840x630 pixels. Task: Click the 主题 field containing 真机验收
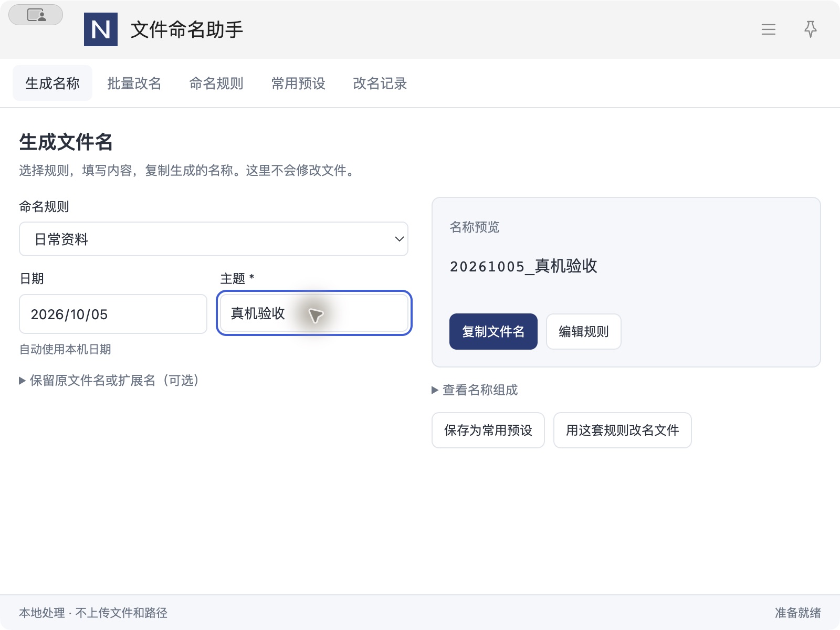click(314, 313)
